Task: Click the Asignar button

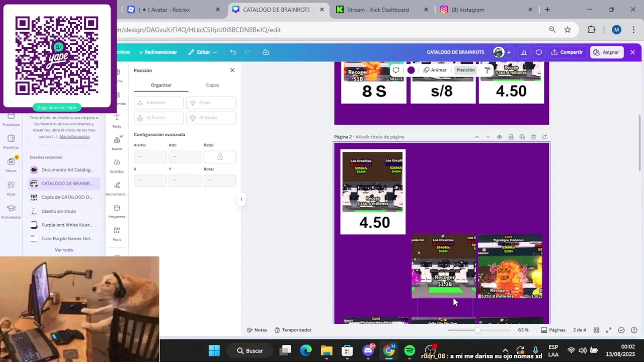Action: pyautogui.click(x=606, y=52)
